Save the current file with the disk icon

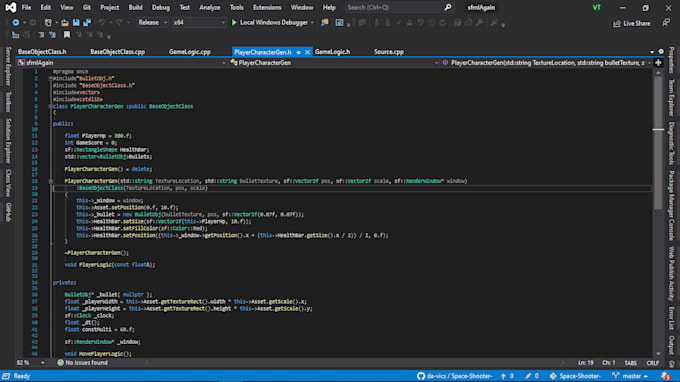point(76,23)
